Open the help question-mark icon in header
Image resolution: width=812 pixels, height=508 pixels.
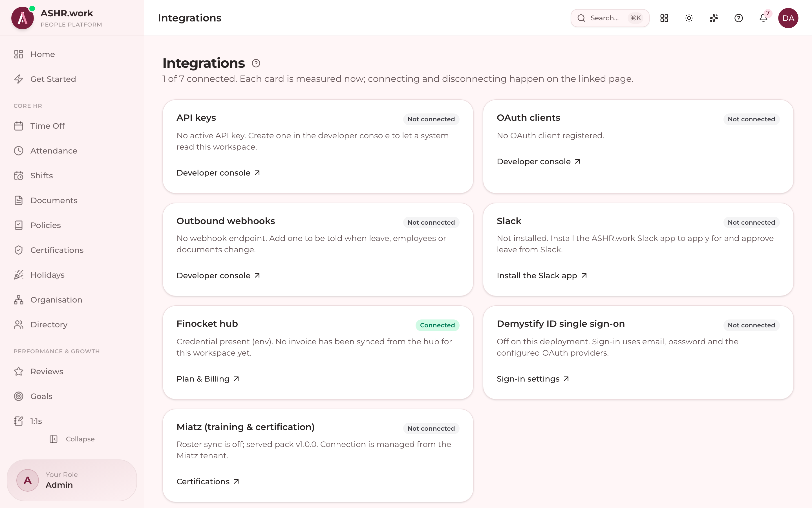pos(738,18)
